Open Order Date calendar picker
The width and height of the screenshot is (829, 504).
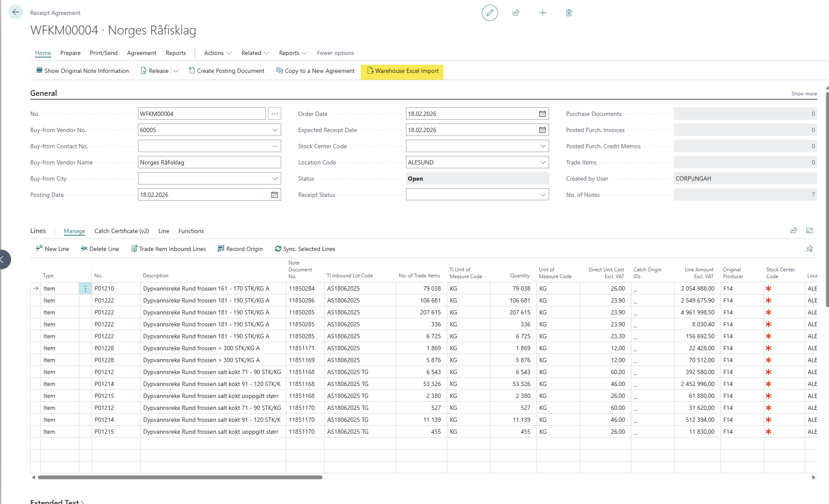(x=542, y=114)
